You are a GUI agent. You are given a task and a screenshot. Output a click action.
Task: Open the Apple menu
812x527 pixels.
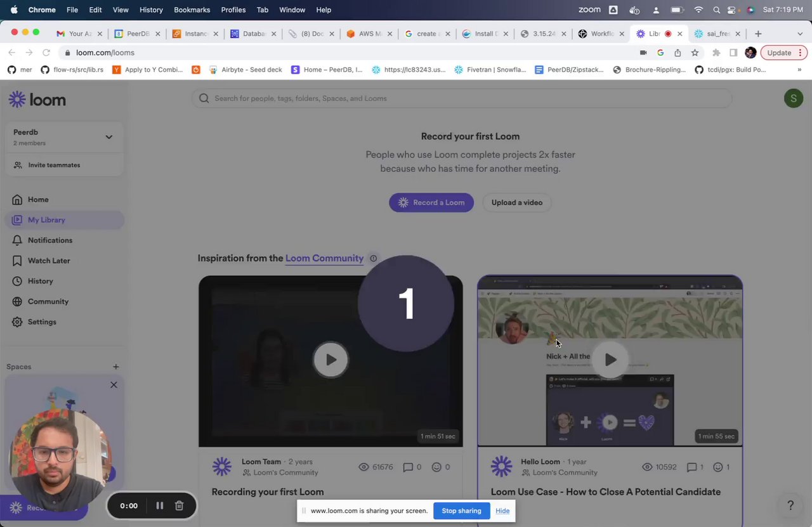[x=14, y=10]
